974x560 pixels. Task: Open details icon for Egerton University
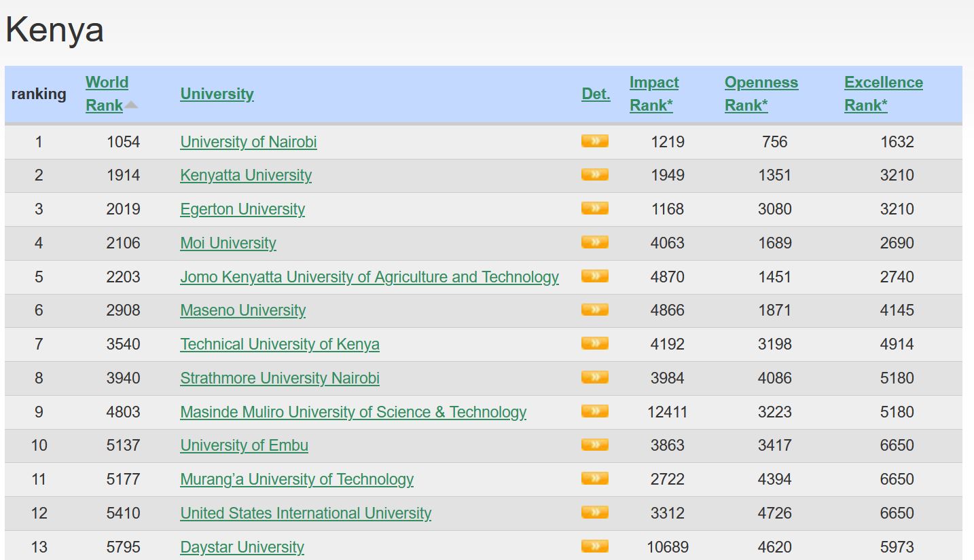[594, 208]
